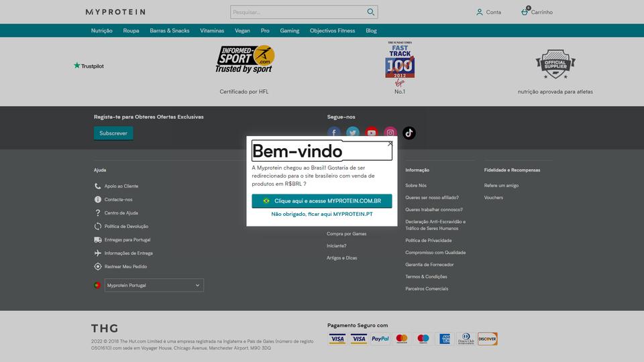Click the Portugal flag icon
Screen dimensions: 644x362
click(97, 286)
